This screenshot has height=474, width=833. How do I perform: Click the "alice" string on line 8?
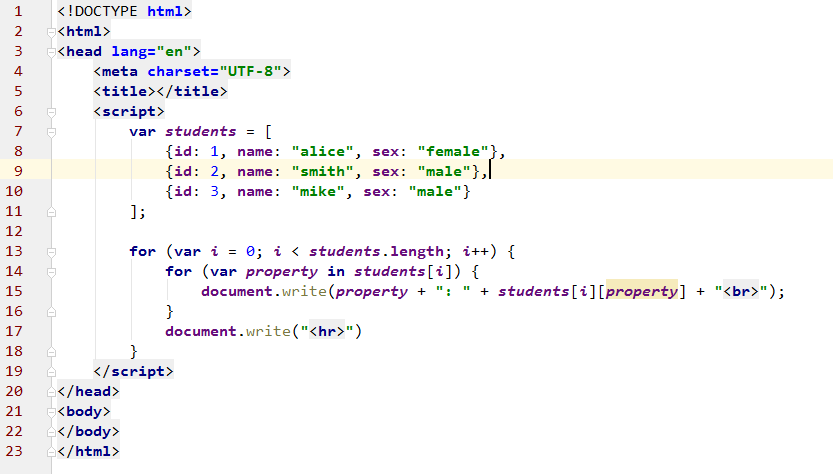click(322, 151)
